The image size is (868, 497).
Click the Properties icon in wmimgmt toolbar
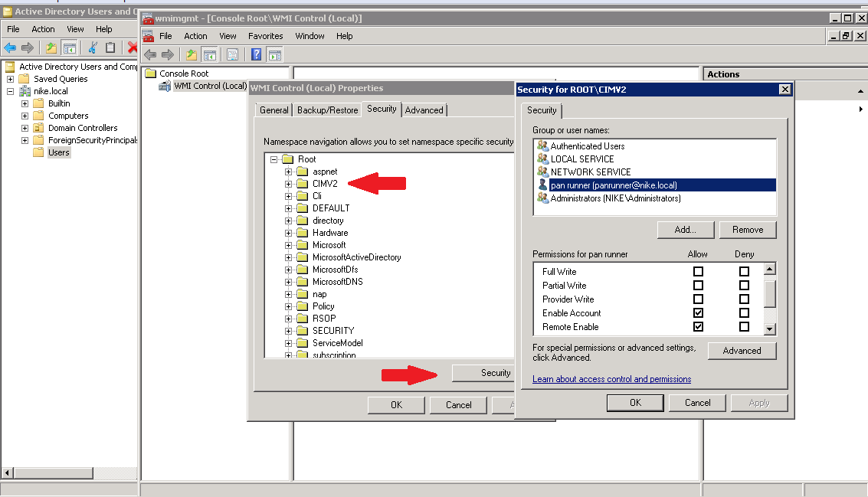232,54
